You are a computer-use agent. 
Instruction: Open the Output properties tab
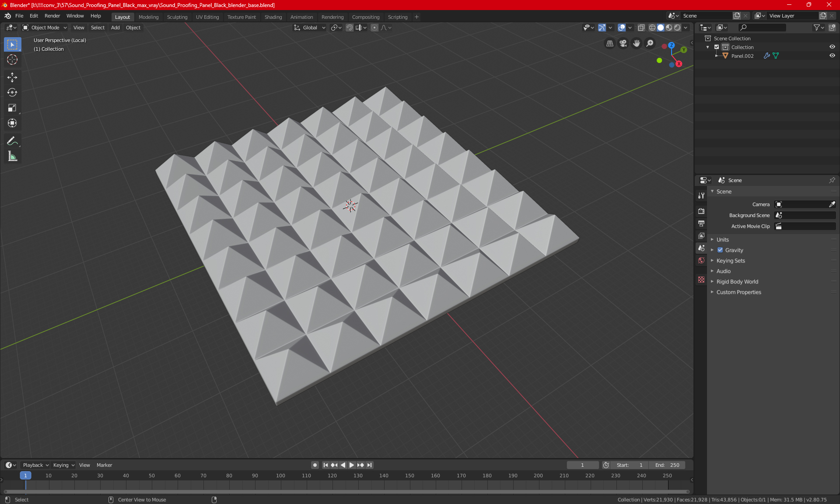point(701,224)
